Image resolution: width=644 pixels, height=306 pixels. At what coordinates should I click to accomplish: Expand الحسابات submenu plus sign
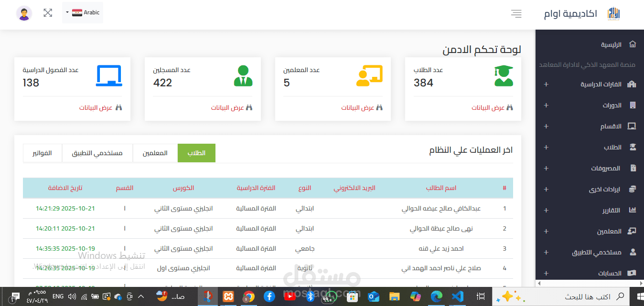547,274
